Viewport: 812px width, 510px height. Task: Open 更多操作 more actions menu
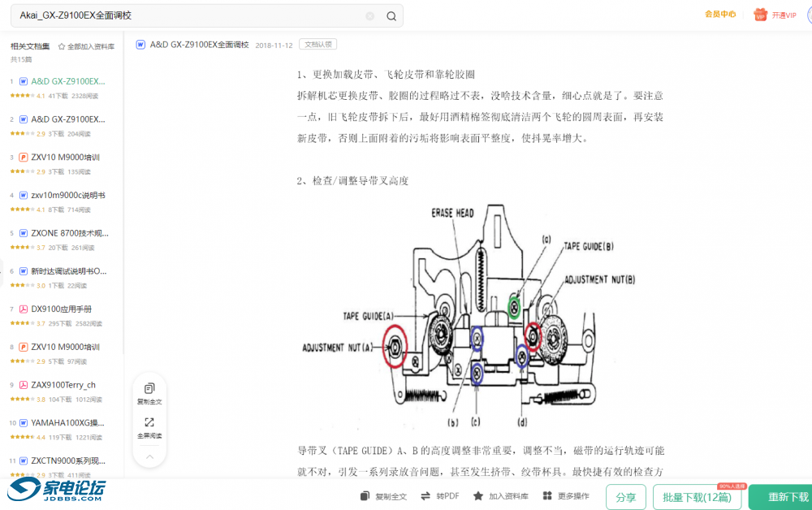click(x=566, y=496)
